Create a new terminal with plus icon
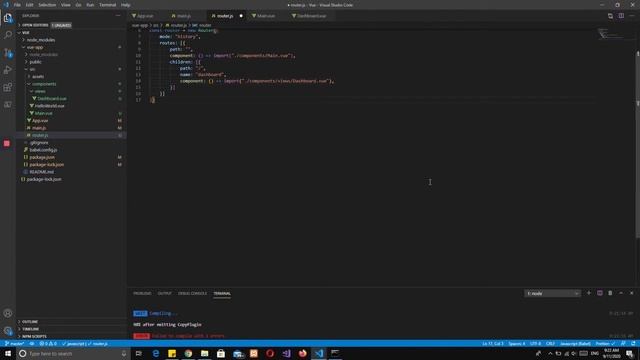The height and width of the screenshot is (360, 640). [589, 293]
